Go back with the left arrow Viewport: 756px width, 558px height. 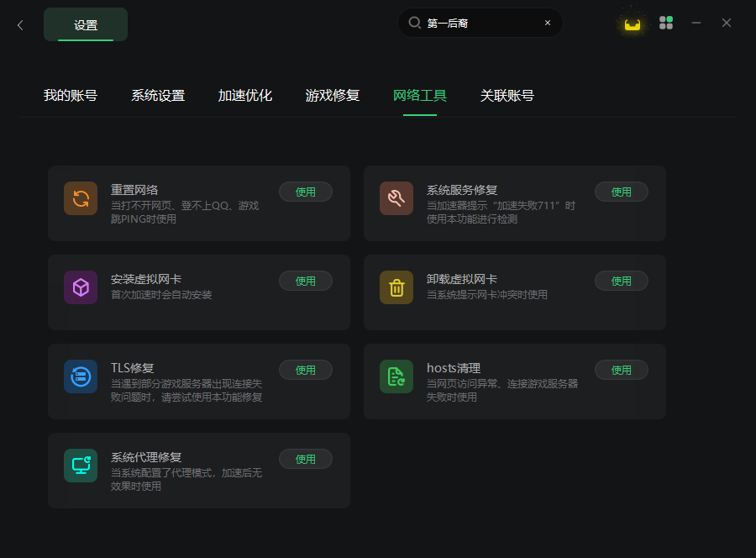[x=20, y=25]
